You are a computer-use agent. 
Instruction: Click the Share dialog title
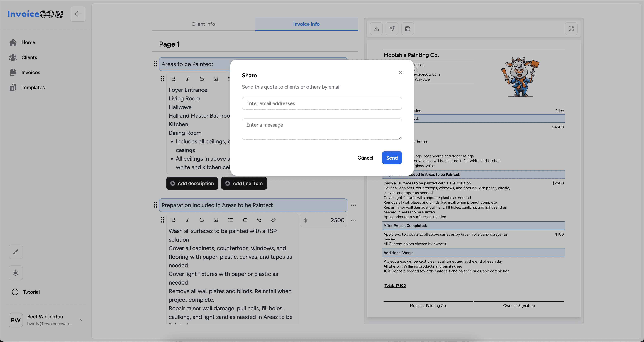tap(249, 75)
